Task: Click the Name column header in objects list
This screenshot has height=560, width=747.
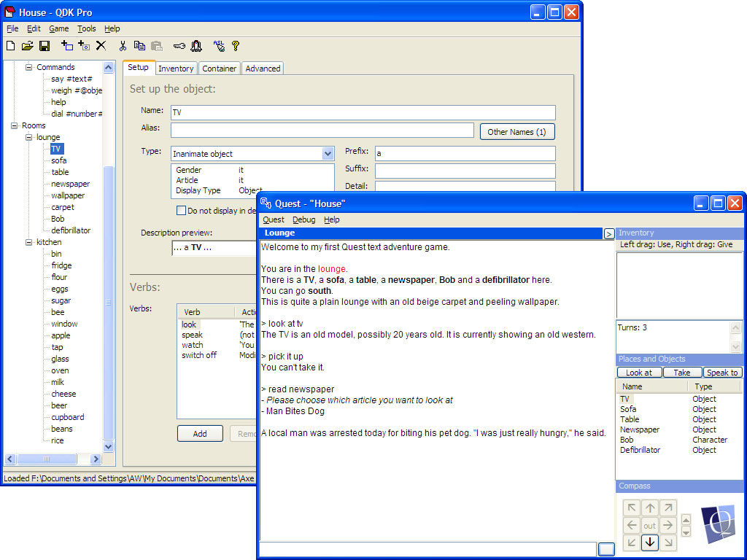Action: click(652, 386)
